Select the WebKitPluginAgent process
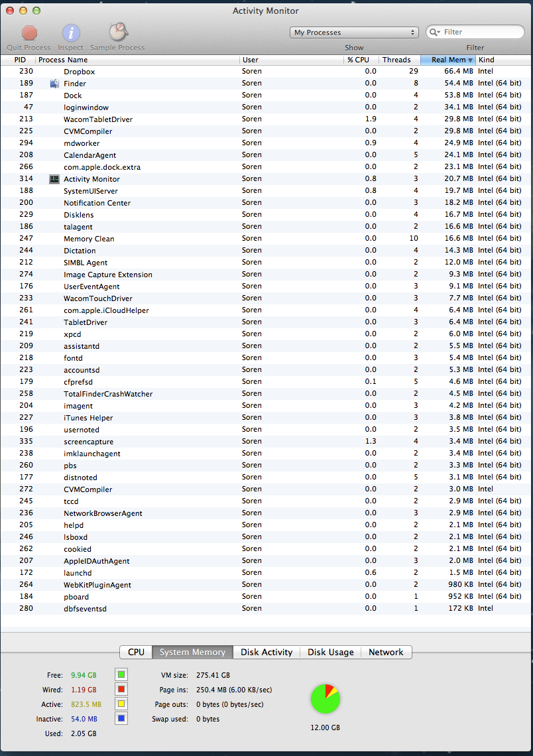533x756 pixels. [x=266, y=584]
